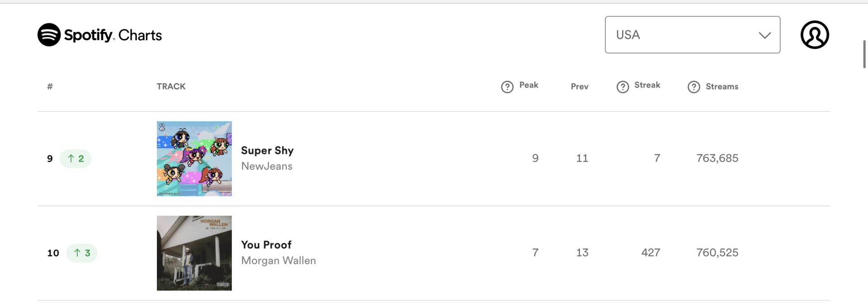The image size is (868, 307).
Task: Click the up-3 rank change badge
Action: coord(82,253)
